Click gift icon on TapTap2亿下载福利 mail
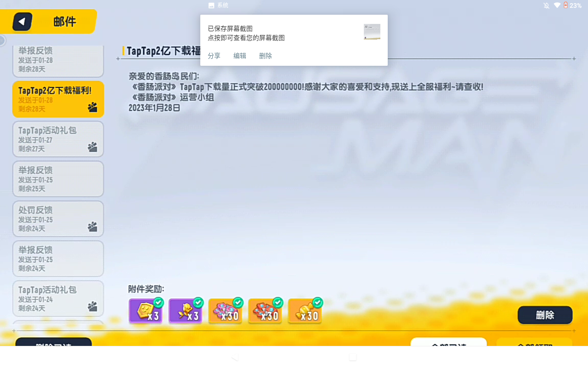The width and height of the screenshot is (588, 368). coord(92,107)
